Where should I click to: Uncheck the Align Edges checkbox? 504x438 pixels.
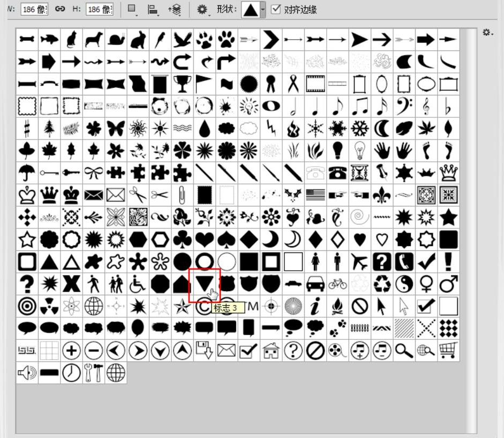pyautogui.click(x=275, y=9)
